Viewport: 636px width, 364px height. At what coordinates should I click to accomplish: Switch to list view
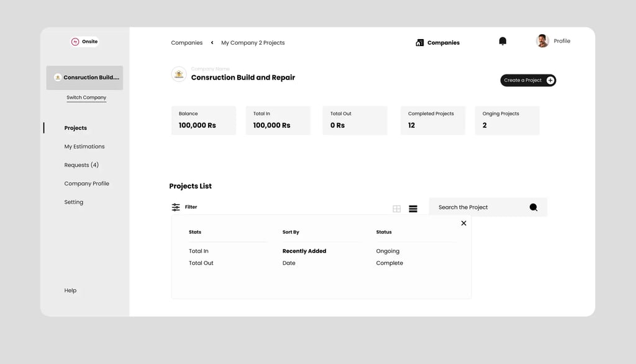pos(413,209)
